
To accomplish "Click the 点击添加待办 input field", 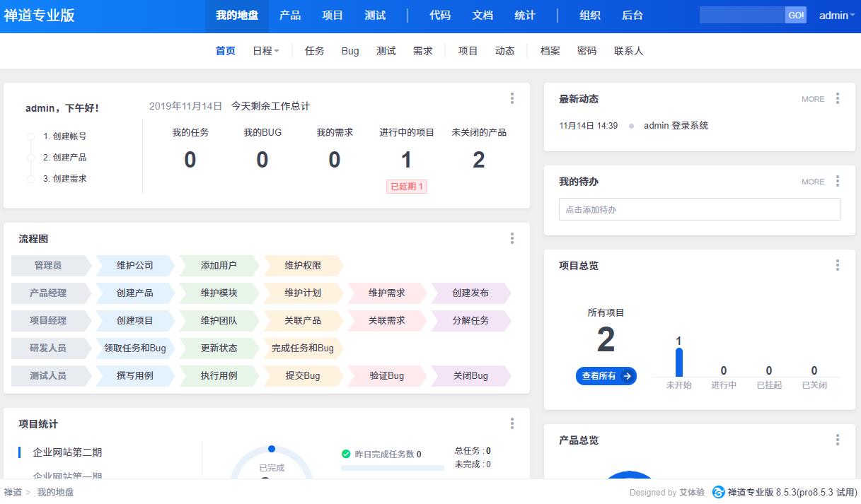I will (x=700, y=210).
